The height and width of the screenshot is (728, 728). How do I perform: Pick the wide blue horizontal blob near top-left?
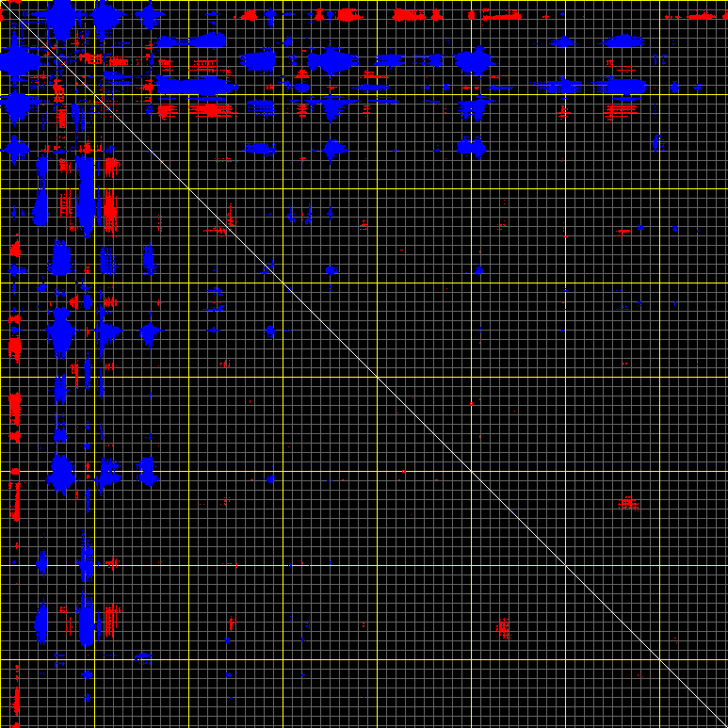pyautogui.click(x=196, y=86)
